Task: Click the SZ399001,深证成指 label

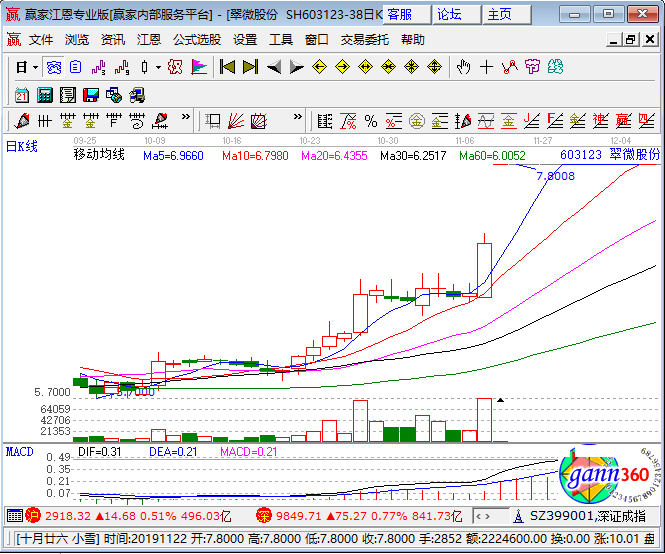Action: pyautogui.click(x=588, y=516)
